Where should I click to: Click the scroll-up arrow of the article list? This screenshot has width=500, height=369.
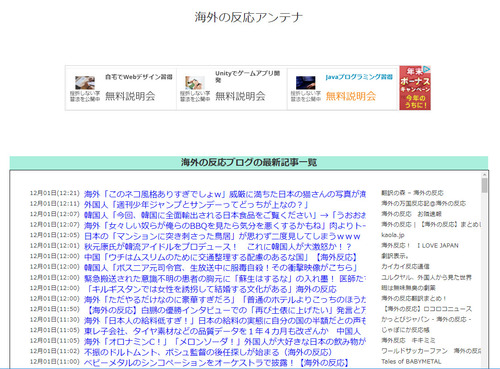click(x=484, y=175)
